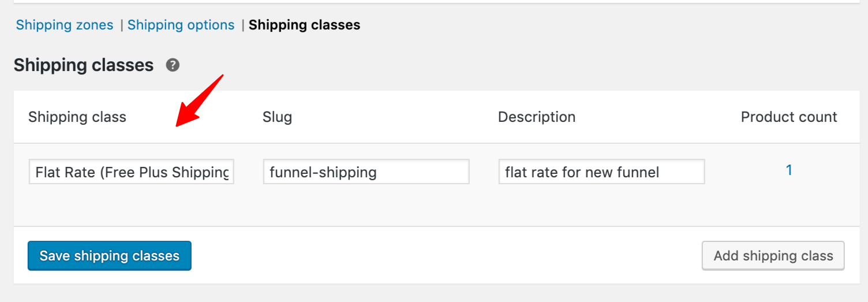This screenshot has height=302, width=868.
Task: Click blank footer area between Save and Add buttons
Action: pyautogui.click(x=446, y=256)
